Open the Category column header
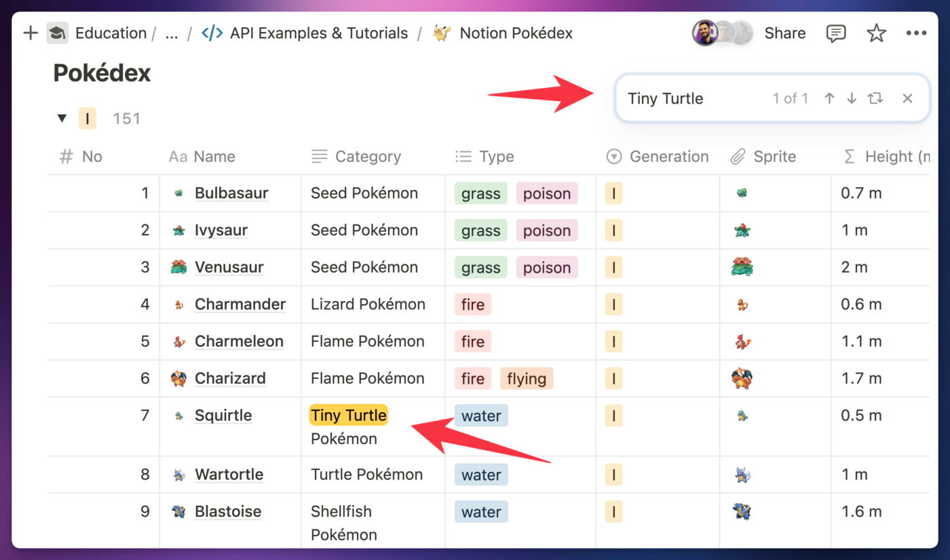This screenshot has width=950, height=560. 356,157
